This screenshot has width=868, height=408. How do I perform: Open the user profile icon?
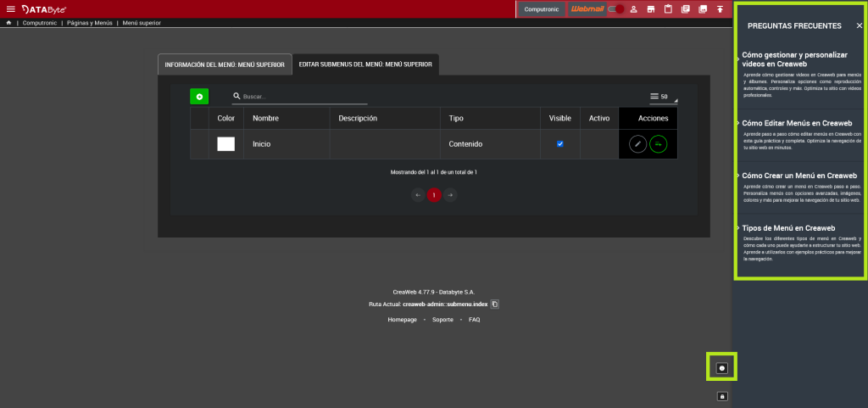pos(633,9)
